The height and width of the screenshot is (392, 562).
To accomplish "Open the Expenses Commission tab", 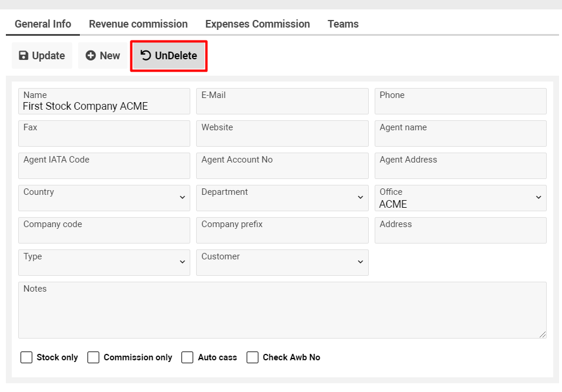I will 257,24.
